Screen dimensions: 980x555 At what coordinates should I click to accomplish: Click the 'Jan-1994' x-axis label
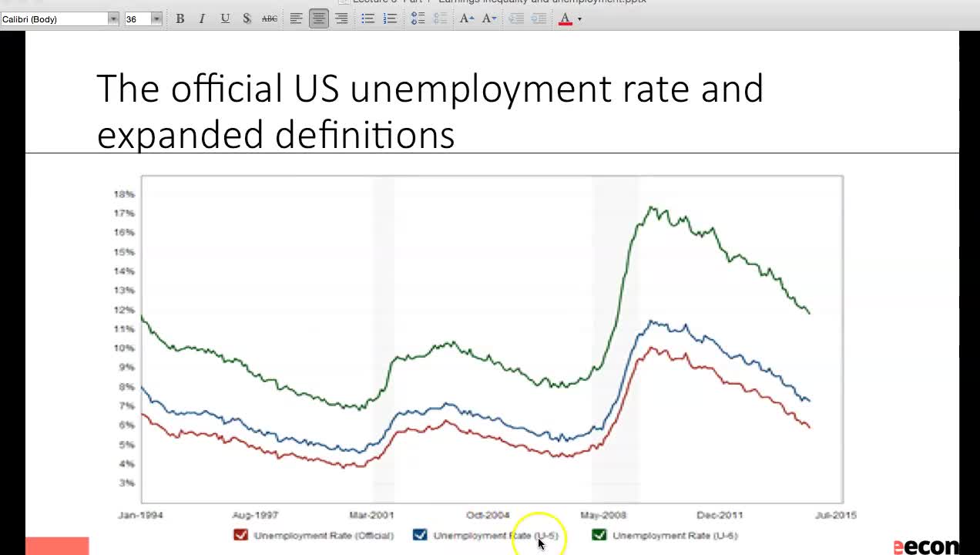(140, 515)
